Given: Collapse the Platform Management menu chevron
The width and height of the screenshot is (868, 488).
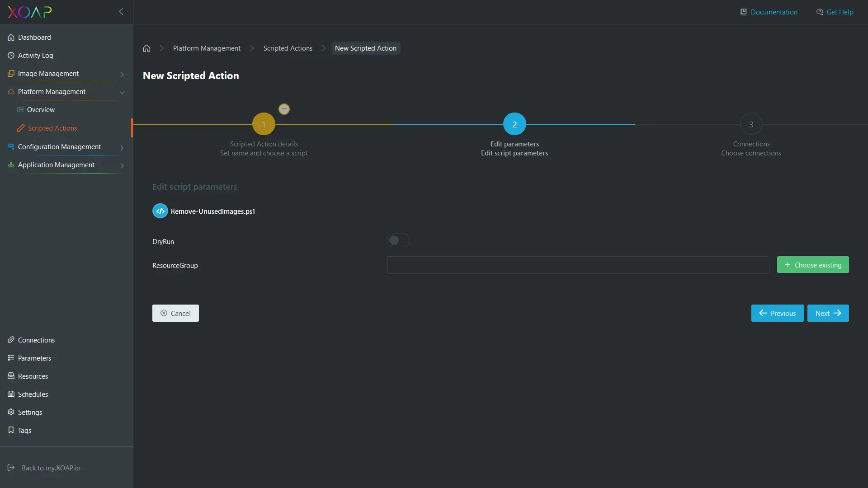Looking at the screenshot, I should pos(122,93).
